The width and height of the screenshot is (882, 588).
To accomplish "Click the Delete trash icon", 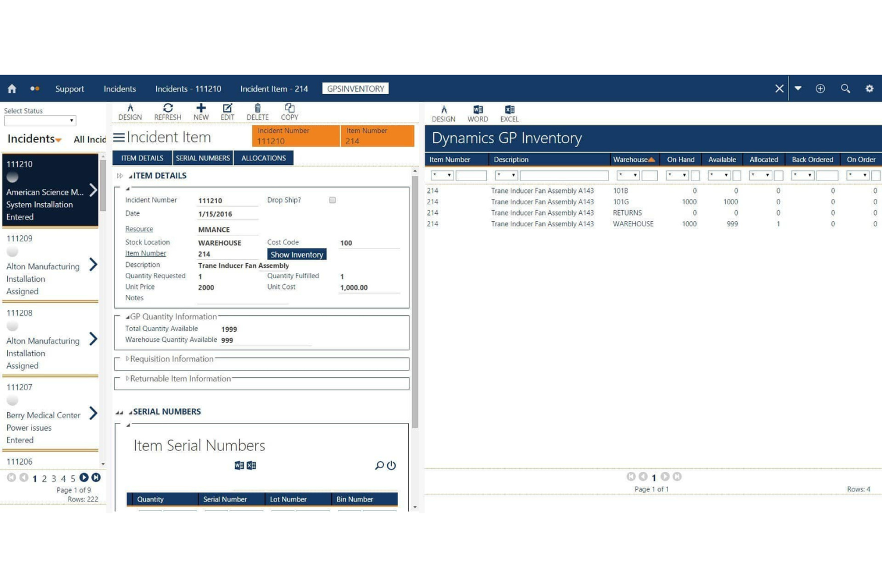I will click(x=257, y=111).
